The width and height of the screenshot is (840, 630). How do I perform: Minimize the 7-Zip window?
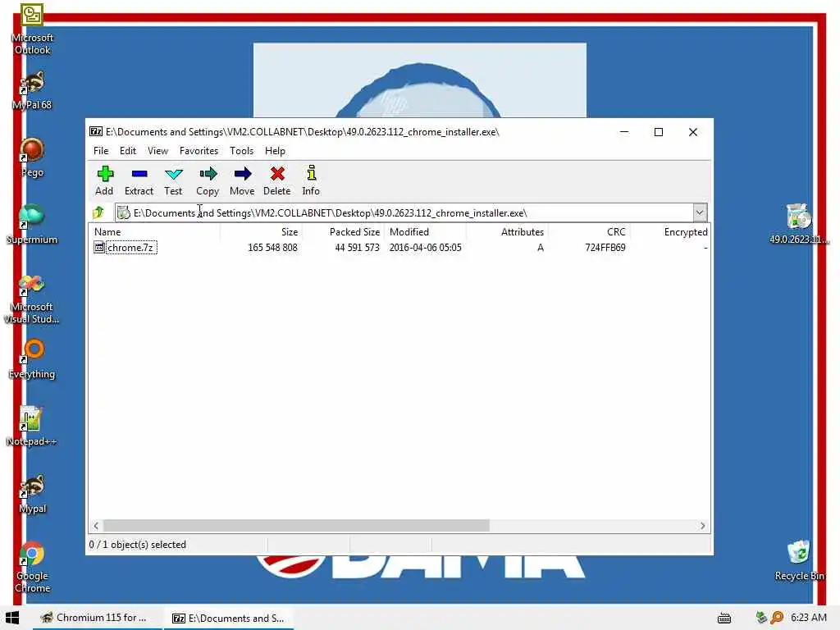point(624,132)
